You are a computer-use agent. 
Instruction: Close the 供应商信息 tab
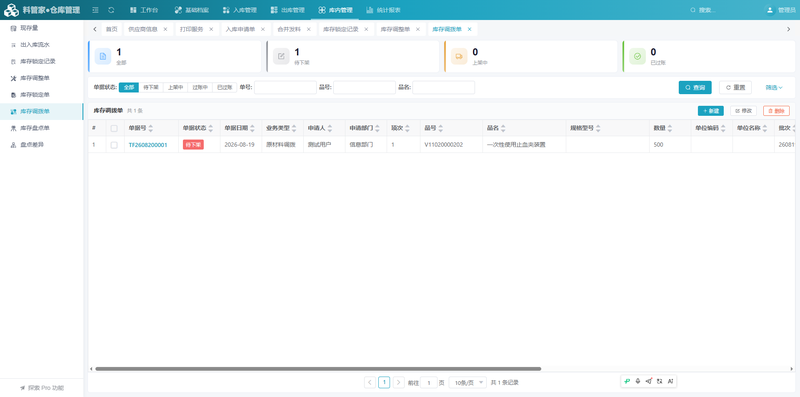click(x=165, y=29)
